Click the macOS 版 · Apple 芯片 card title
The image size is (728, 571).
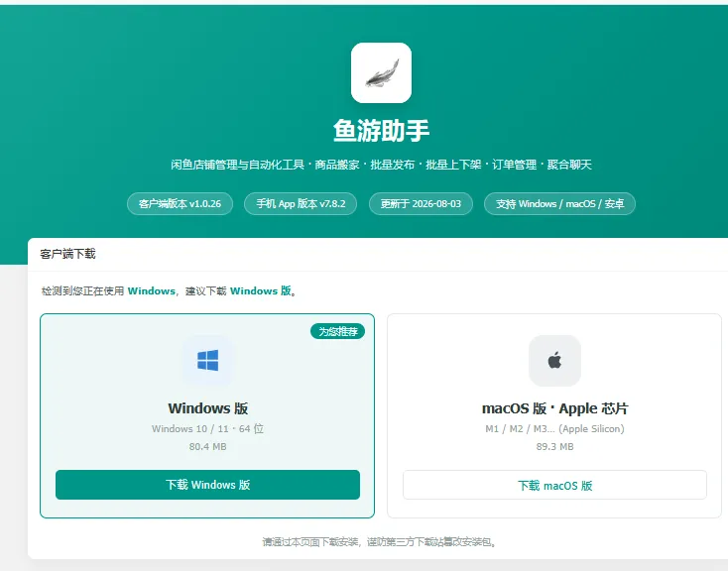(554, 408)
